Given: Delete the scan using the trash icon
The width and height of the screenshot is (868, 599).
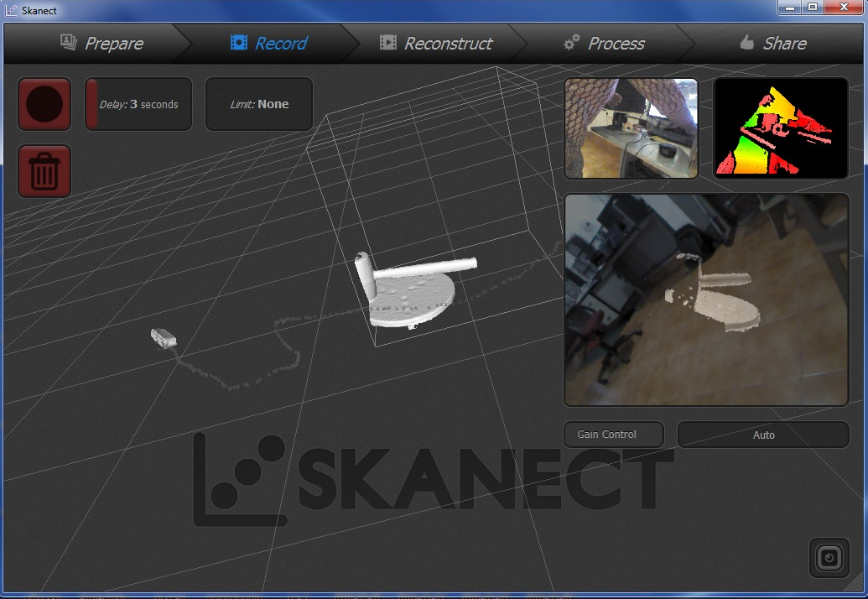Looking at the screenshot, I should click(x=44, y=171).
